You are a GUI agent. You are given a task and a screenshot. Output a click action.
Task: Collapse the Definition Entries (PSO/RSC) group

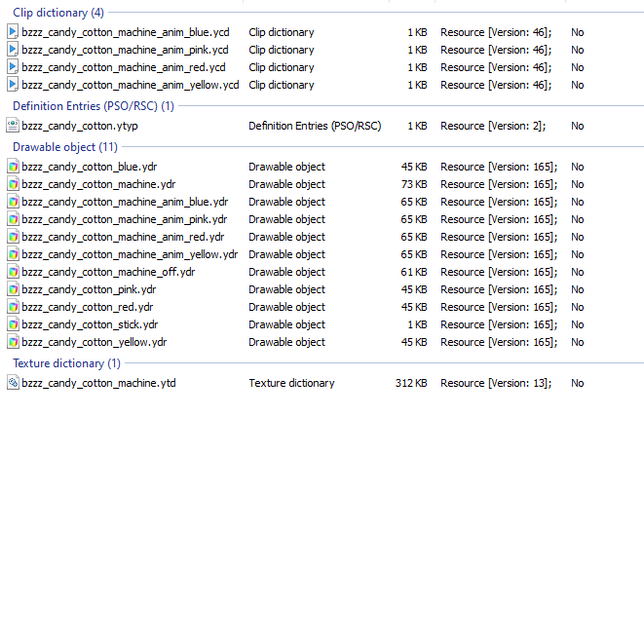click(x=94, y=106)
